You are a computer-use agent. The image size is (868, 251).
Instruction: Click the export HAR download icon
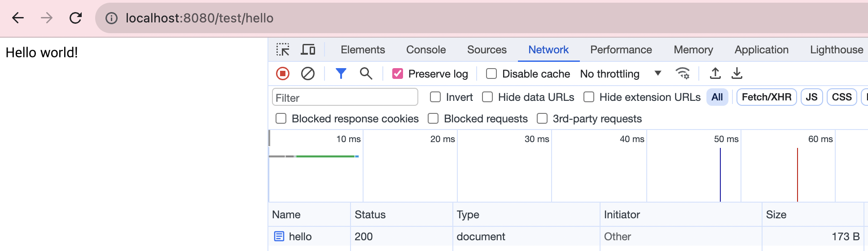click(737, 73)
